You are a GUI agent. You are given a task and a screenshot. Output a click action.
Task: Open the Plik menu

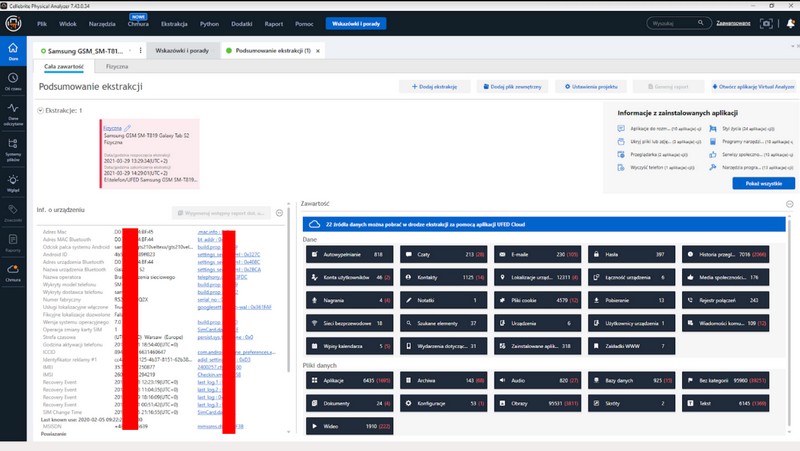point(42,23)
